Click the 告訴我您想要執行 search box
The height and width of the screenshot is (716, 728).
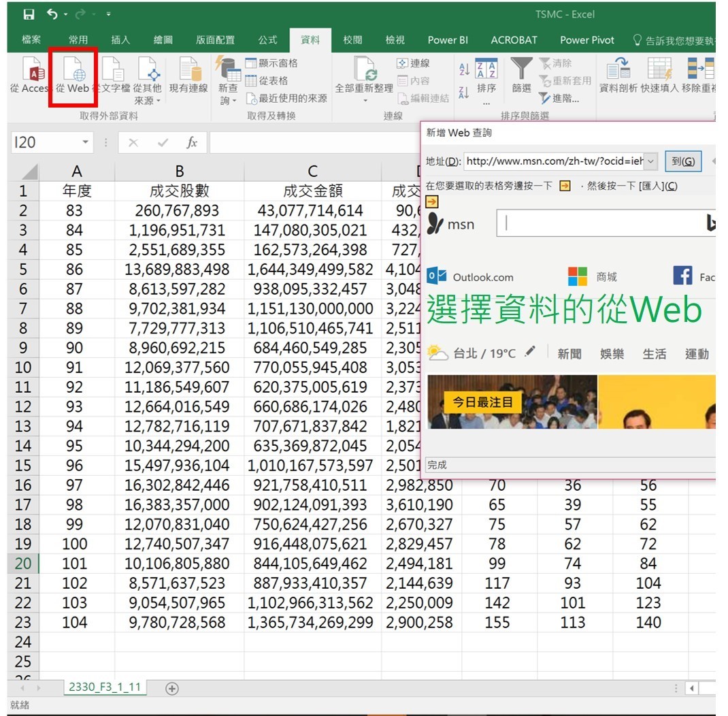(674, 40)
